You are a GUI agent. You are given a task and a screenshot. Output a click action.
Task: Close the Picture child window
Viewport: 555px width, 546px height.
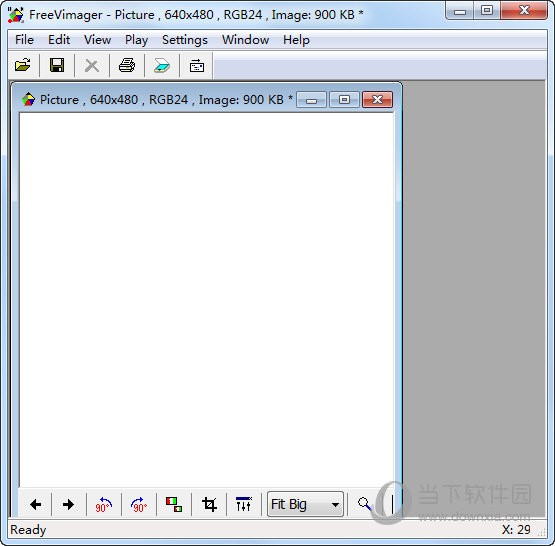[x=377, y=100]
